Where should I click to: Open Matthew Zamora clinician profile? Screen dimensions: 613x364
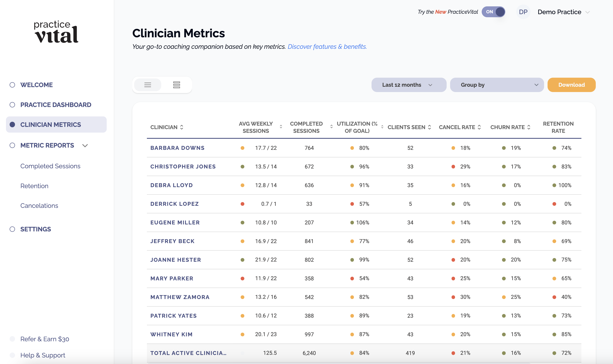180,297
